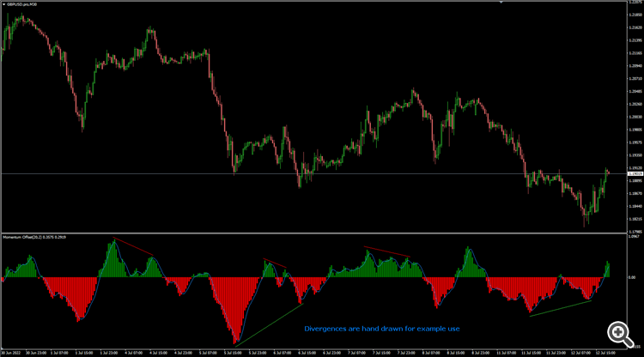Select the red divergence line above 7 Jul peaks
Screen dimensions: 644x357
[x=387, y=251]
